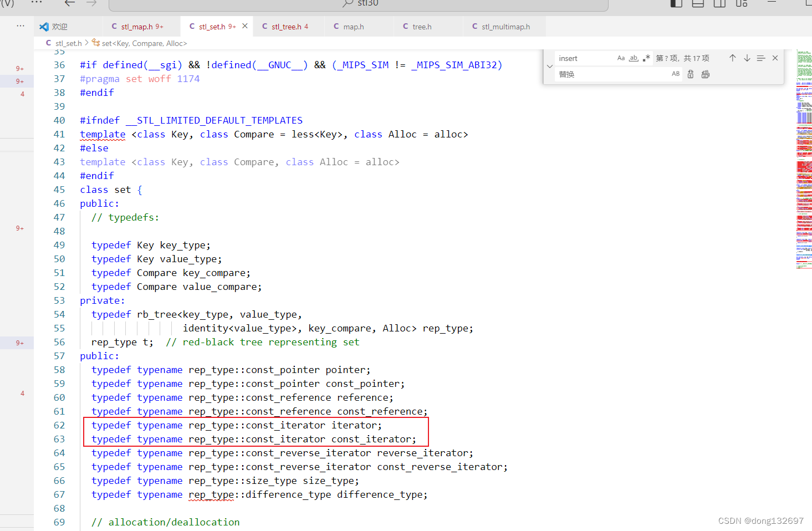The height and width of the screenshot is (531, 812).
Task: Click the replace all matches icon
Action: 706,74
